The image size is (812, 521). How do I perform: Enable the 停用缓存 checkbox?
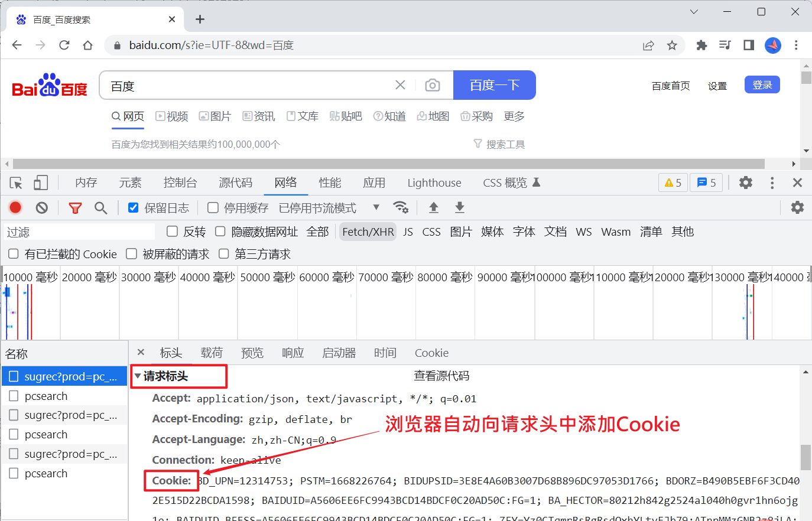pyautogui.click(x=213, y=207)
